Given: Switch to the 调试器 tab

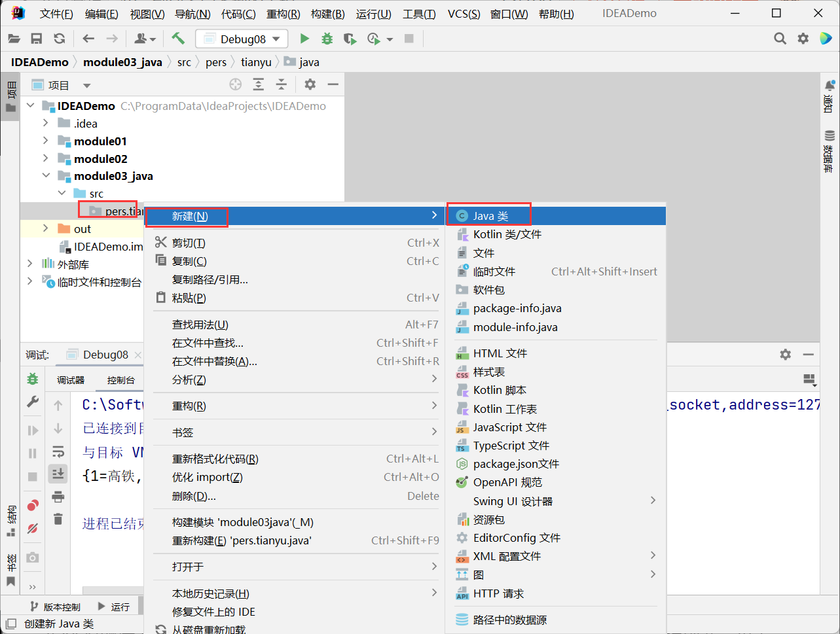Looking at the screenshot, I should [71, 379].
